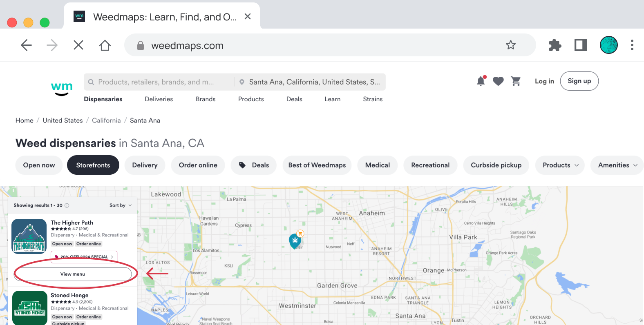644x325 pixels.
Task: Click the site lock icon in address bar
Action: [x=141, y=45]
